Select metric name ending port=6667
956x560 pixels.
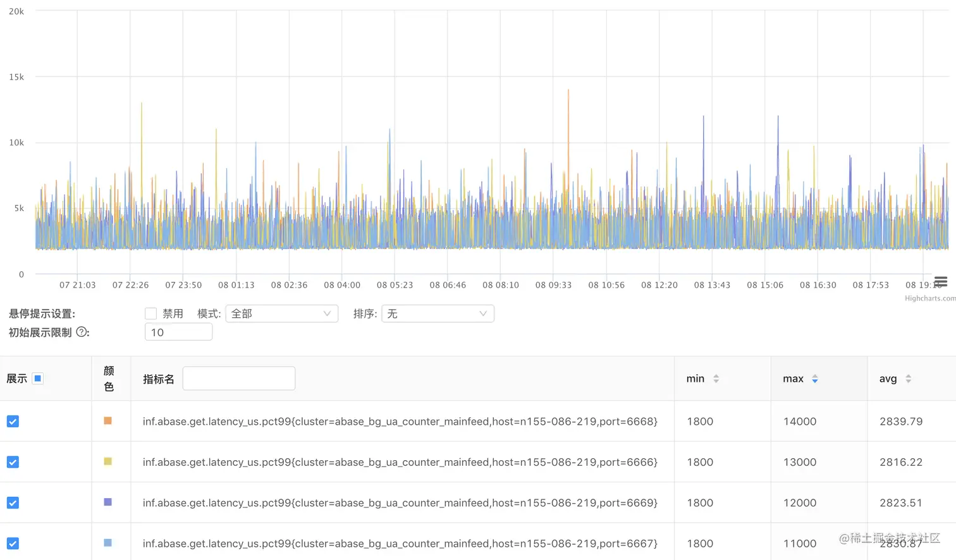400,544
